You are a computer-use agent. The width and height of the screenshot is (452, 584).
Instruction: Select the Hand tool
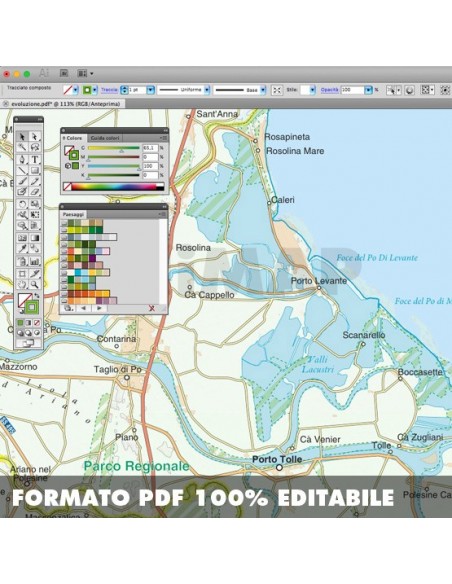pos(22,285)
